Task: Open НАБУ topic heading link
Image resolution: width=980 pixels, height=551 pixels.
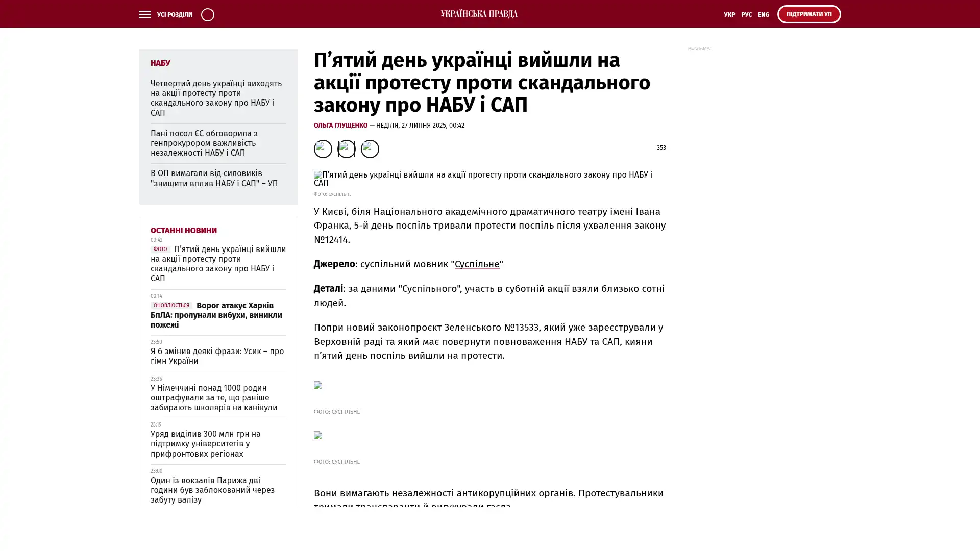Action: pos(160,63)
